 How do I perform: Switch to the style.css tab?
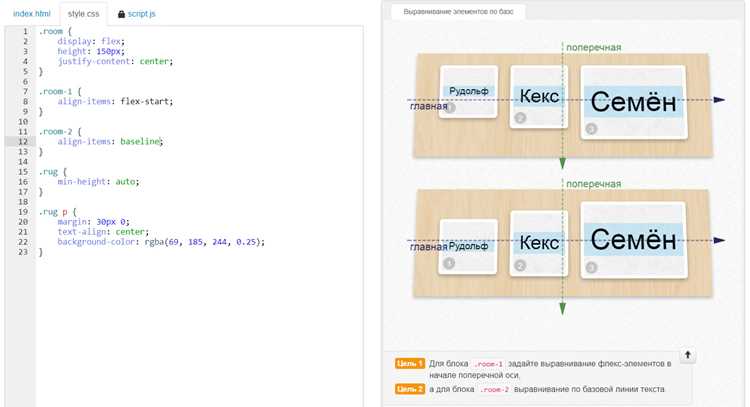click(x=83, y=14)
